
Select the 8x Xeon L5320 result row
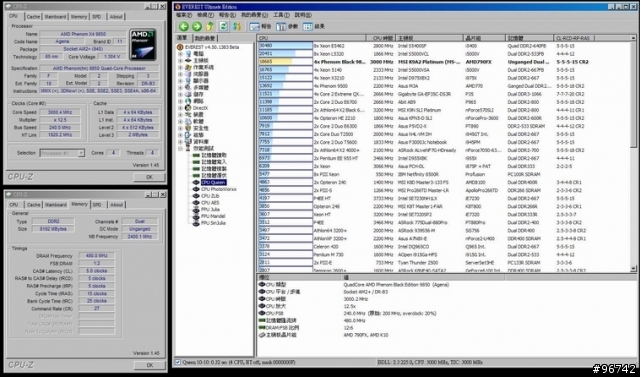tap(444, 54)
